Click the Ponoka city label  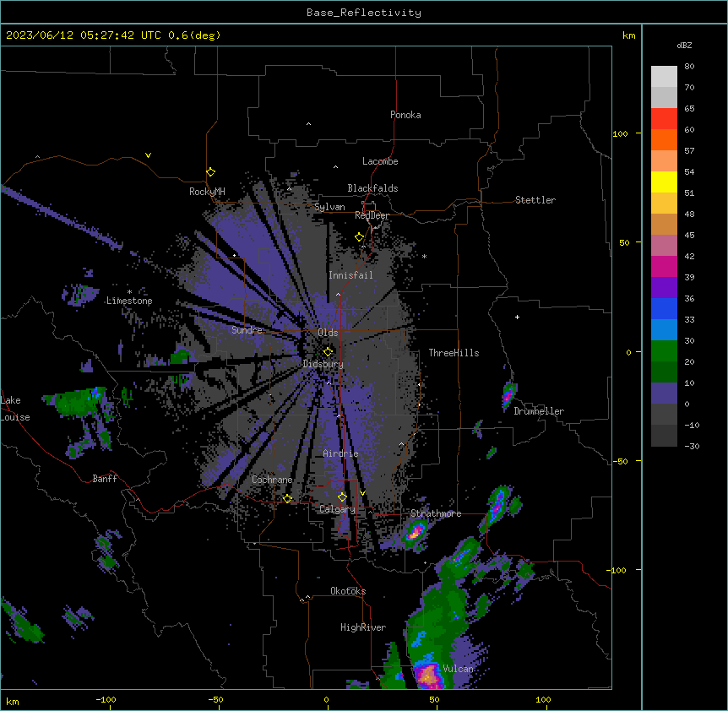tap(405, 115)
